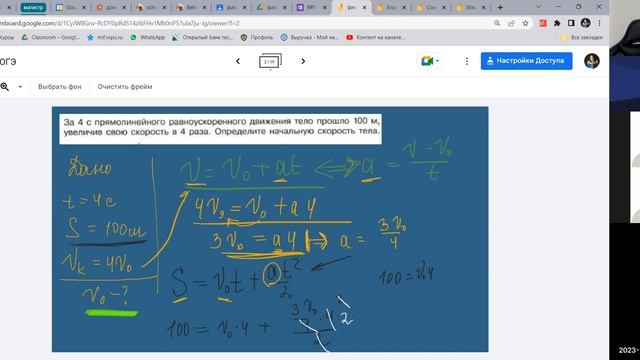Switch to the №1 browser tab
The image size is (640, 360).
(311, 7)
